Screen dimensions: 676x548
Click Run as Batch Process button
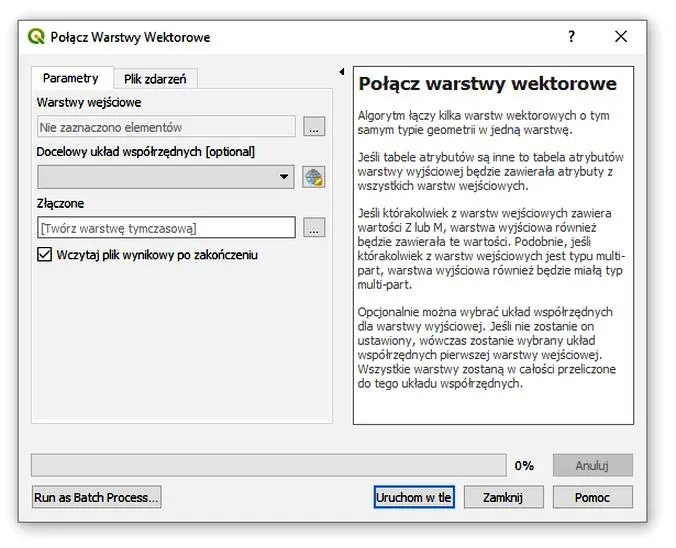coord(97,497)
